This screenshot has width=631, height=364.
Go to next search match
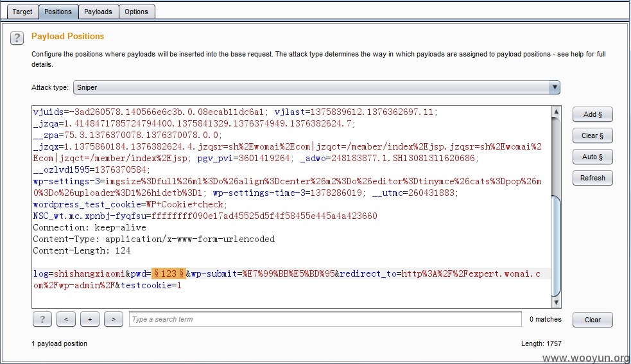pyautogui.click(x=114, y=319)
